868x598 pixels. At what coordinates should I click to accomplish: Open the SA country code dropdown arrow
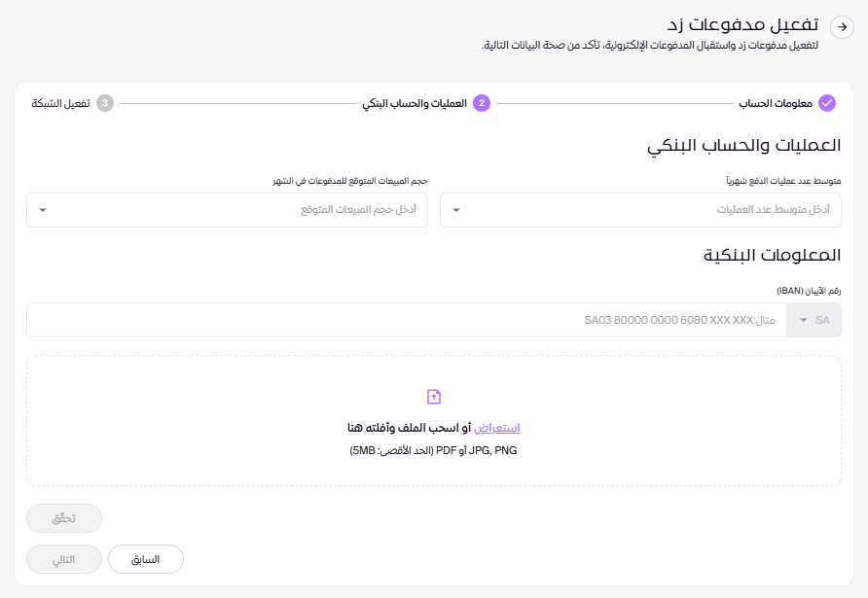(x=804, y=320)
